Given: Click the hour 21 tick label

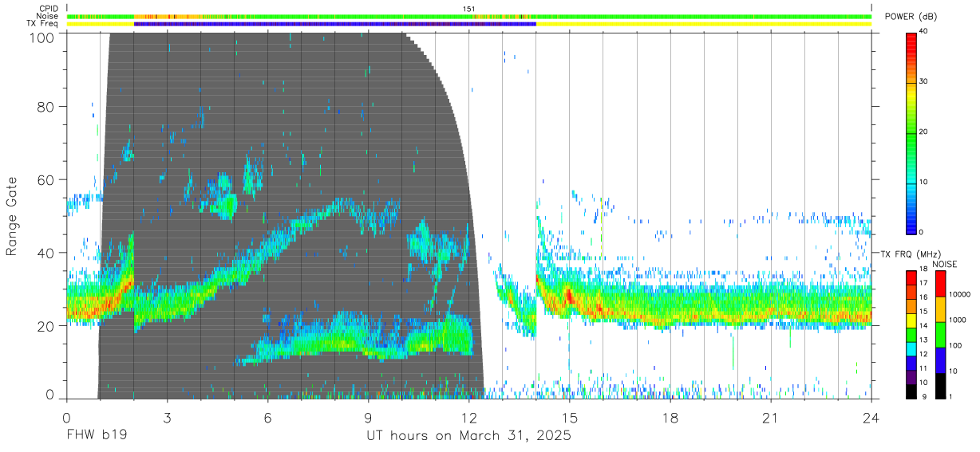Looking at the screenshot, I should click(x=771, y=418).
